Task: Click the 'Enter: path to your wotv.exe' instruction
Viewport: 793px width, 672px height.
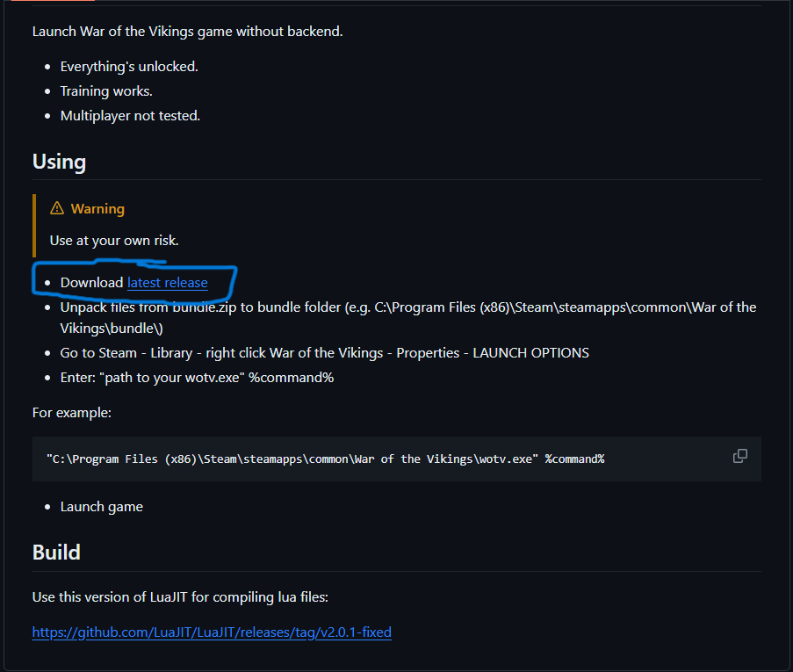Action: 197,378
